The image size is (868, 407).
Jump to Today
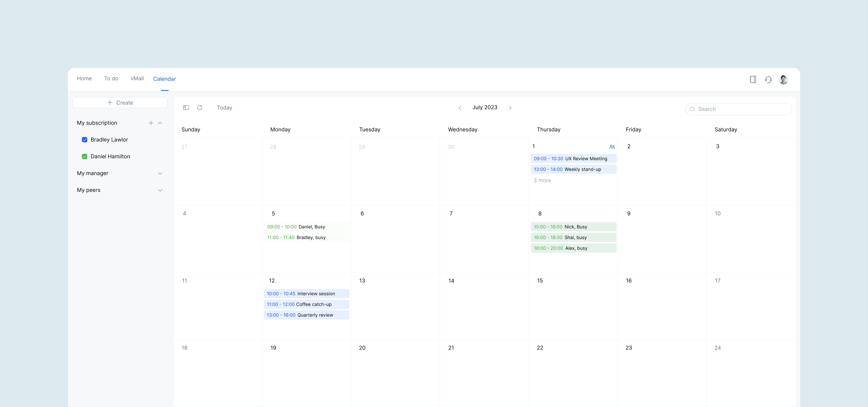tap(224, 108)
